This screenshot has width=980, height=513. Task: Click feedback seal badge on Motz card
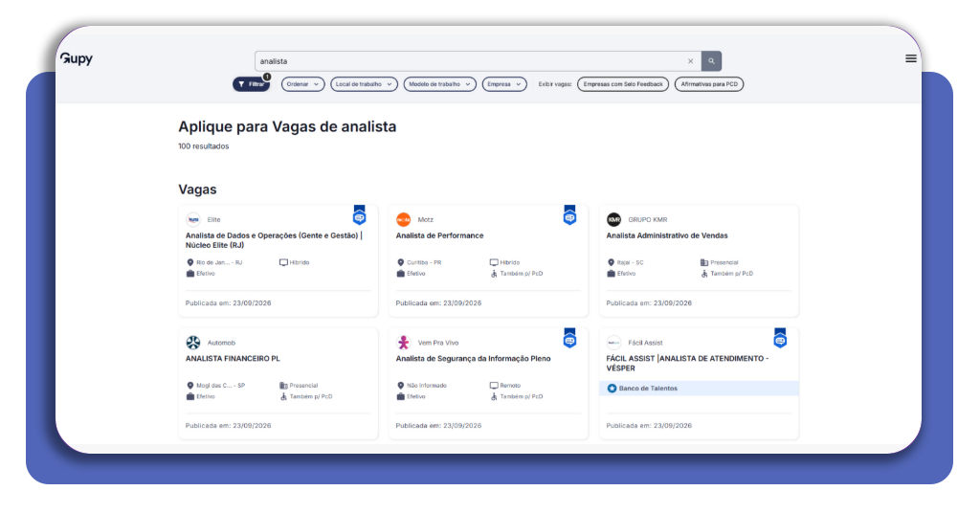coord(569,215)
